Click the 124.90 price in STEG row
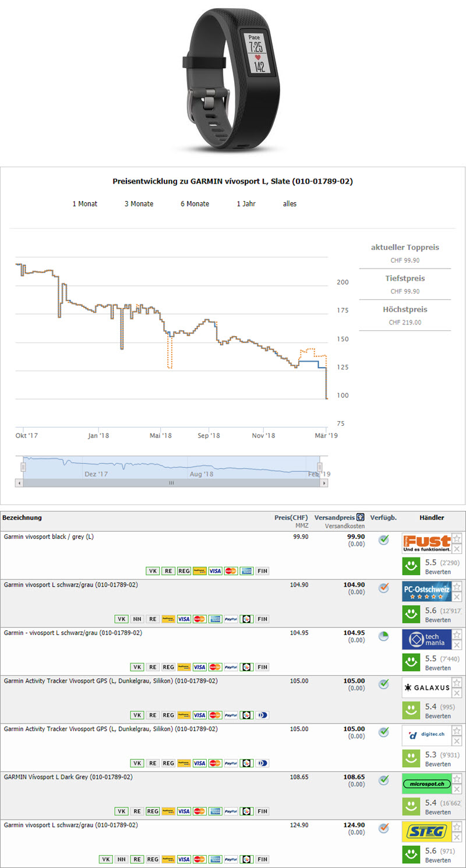The image size is (466, 868). 299,825
